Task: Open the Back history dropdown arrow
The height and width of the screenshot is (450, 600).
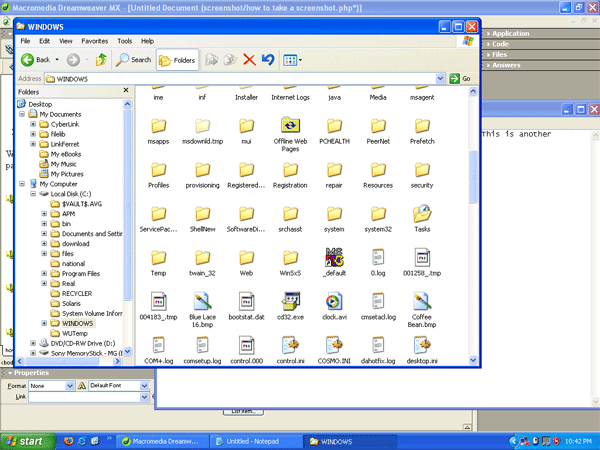Action: pos(57,60)
